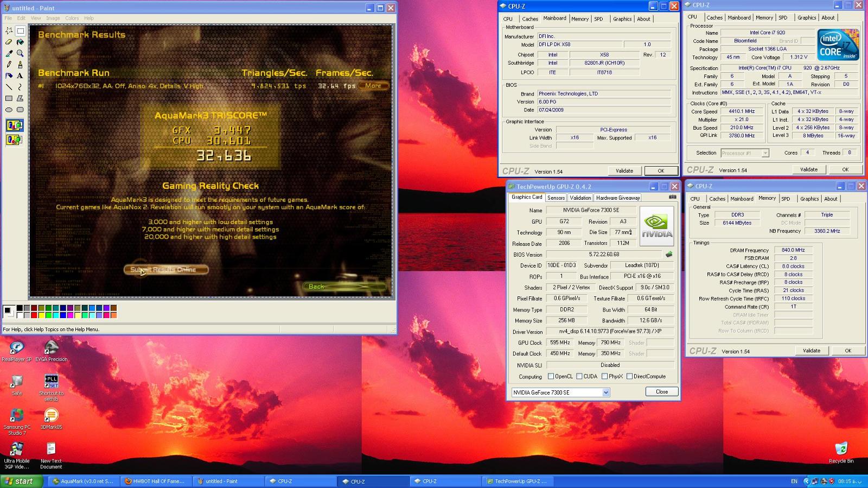Activate the Magnifier tool in Paint
The height and width of the screenshot is (488, 868).
[20, 54]
